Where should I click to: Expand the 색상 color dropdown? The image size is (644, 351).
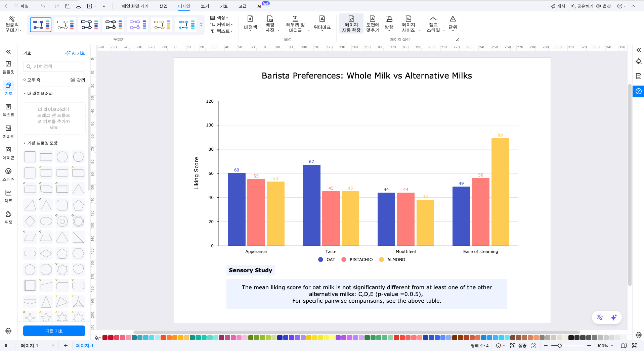(220, 18)
